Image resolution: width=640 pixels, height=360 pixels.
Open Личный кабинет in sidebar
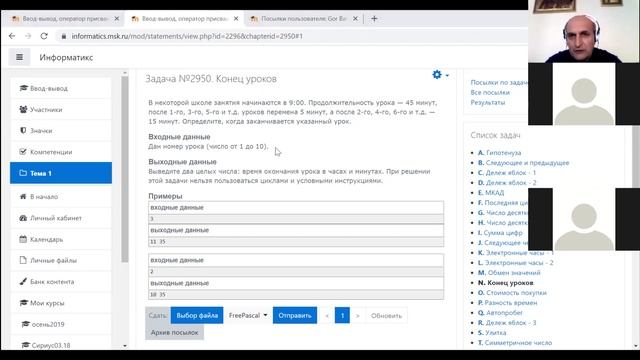click(x=61, y=218)
